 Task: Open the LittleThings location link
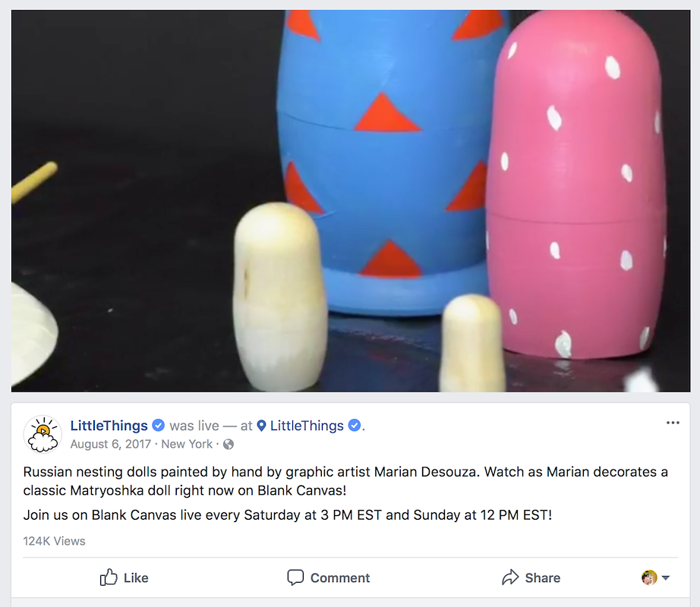click(307, 426)
